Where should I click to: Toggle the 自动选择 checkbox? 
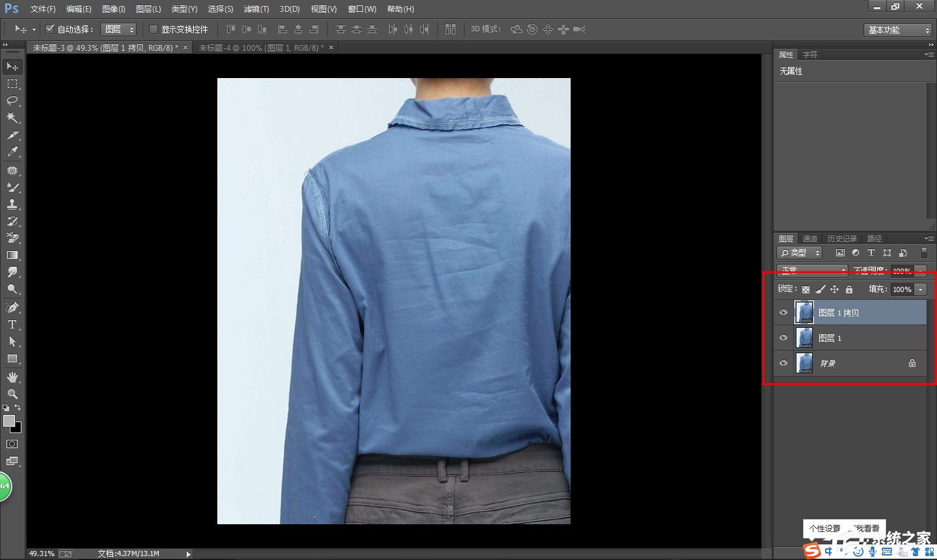click(50, 29)
